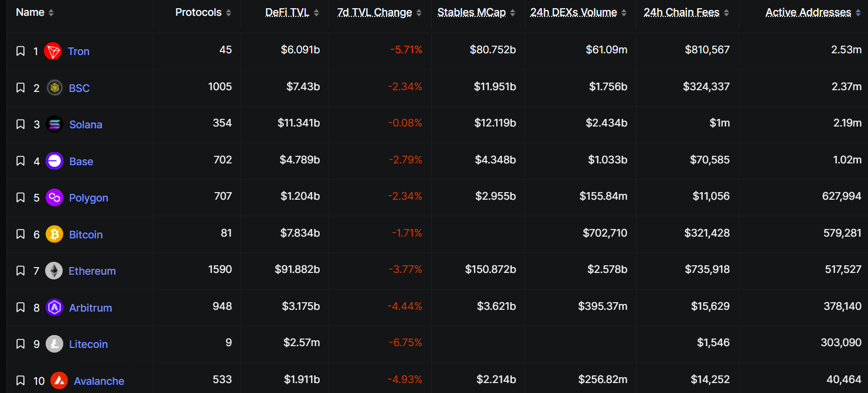
Task: Toggle the bookmark for Tron
Action: point(20,52)
